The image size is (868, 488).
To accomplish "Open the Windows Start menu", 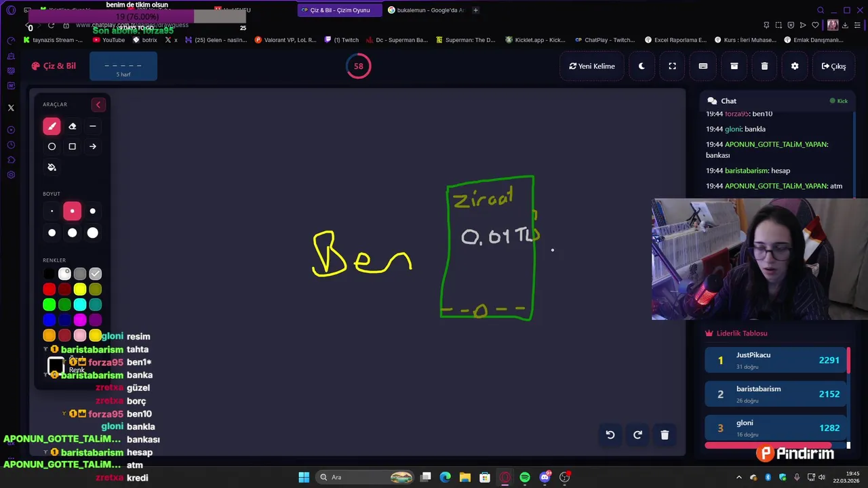I will click(x=304, y=477).
